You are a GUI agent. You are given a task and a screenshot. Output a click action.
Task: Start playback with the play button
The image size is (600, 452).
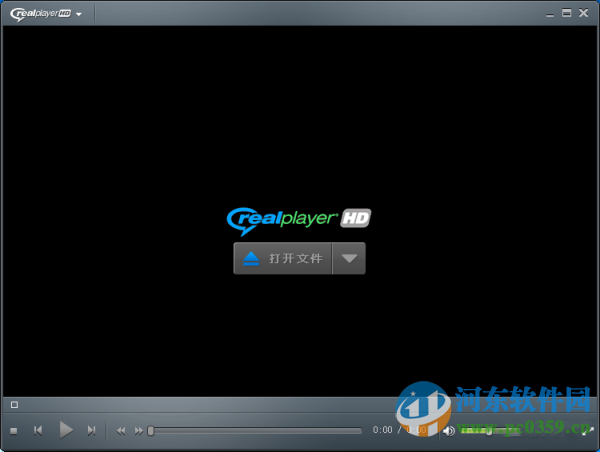click(66, 430)
